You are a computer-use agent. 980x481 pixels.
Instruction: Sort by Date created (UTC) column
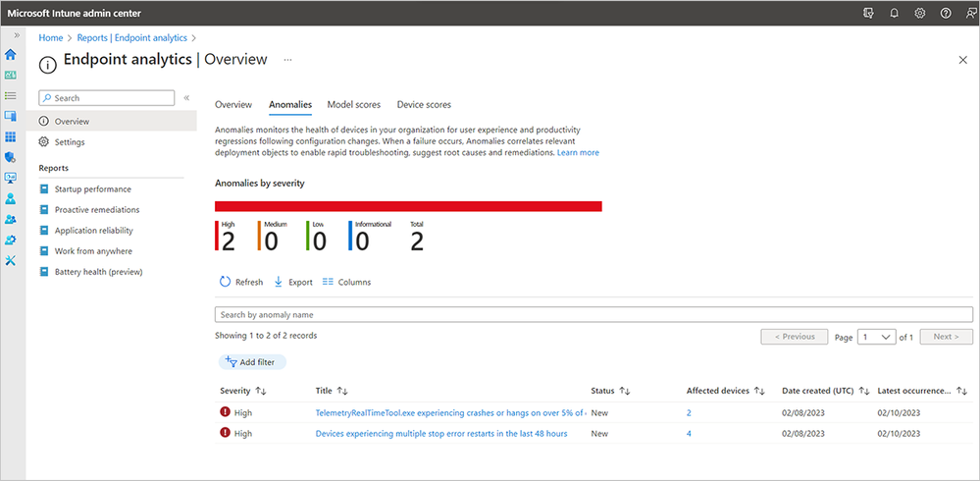(x=826, y=391)
